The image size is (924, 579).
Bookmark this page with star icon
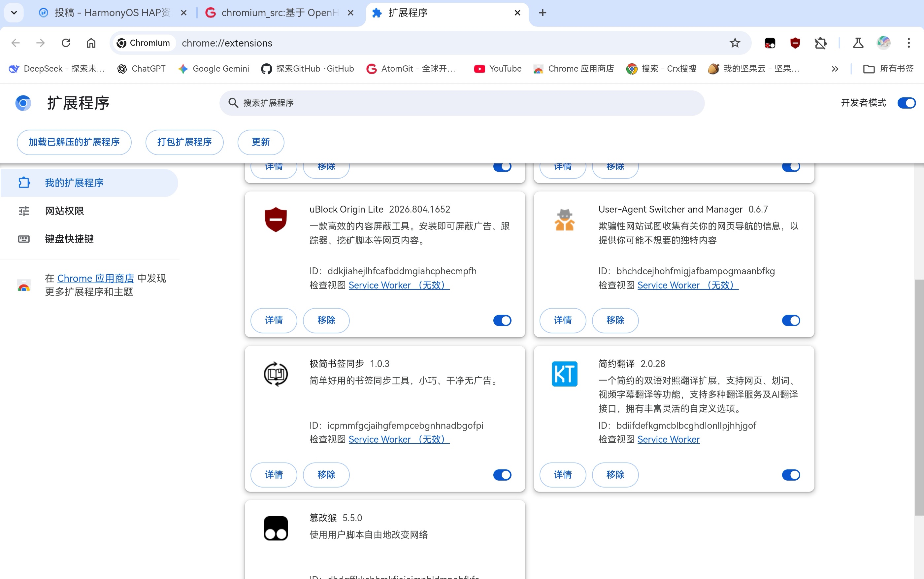click(735, 43)
